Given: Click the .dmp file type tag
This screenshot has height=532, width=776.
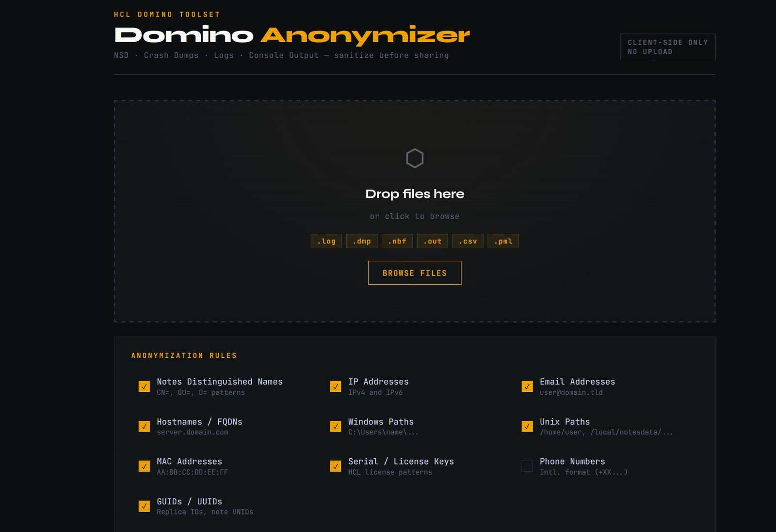Looking at the screenshot, I should 362,241.
